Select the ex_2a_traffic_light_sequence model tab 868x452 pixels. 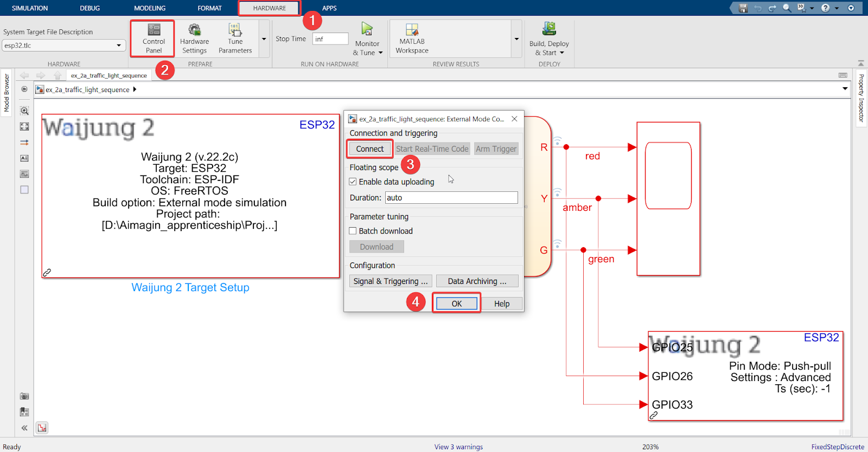coord(108,75)
